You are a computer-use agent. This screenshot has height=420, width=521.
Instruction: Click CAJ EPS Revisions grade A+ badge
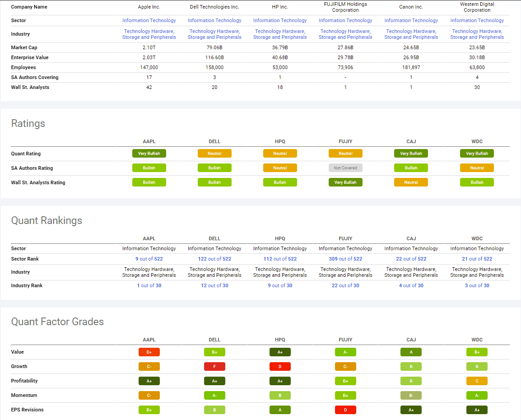(x=411, y=410)
